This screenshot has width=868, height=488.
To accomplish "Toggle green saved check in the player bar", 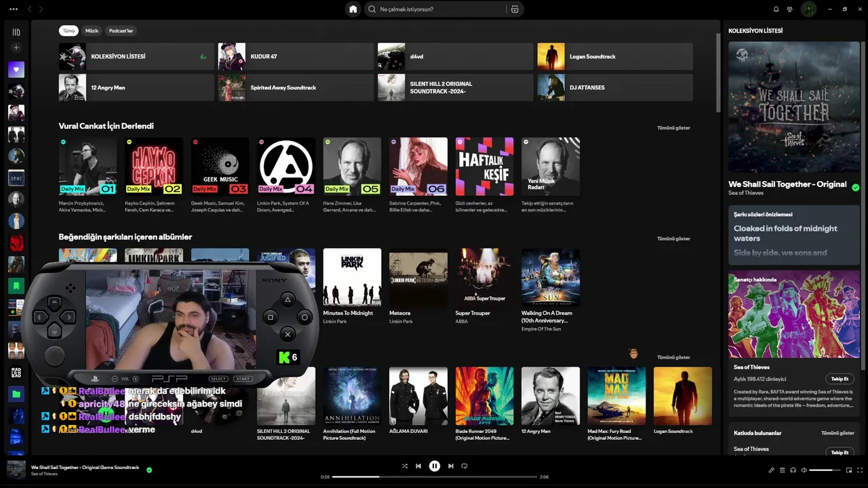I will (x=149, y=470).
